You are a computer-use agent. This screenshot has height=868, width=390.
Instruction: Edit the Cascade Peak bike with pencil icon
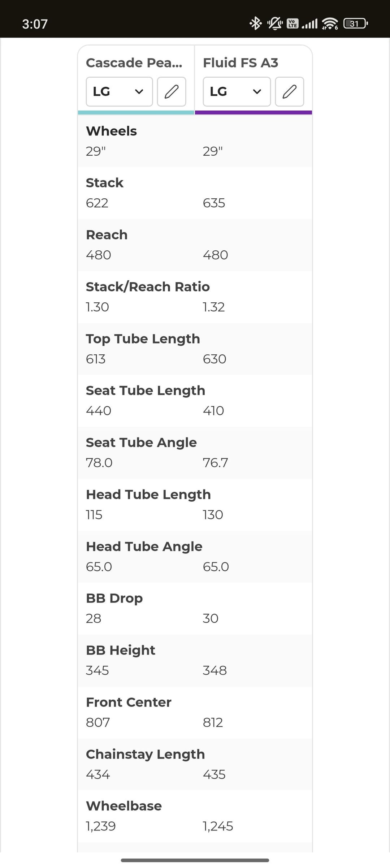(172, 92)
